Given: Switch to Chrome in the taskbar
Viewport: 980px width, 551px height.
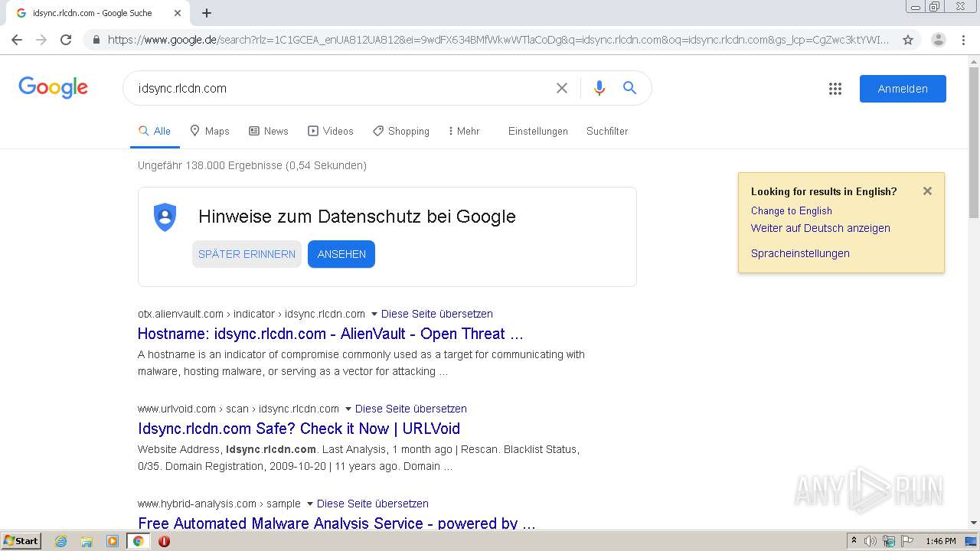Looking at the screenshot, I should click(x=138, y=541).
